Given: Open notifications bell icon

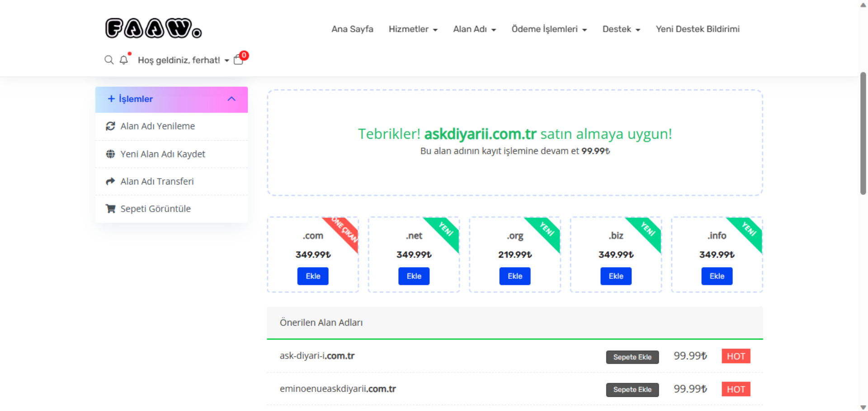Looking at the screenshot, I should point(124,60).
